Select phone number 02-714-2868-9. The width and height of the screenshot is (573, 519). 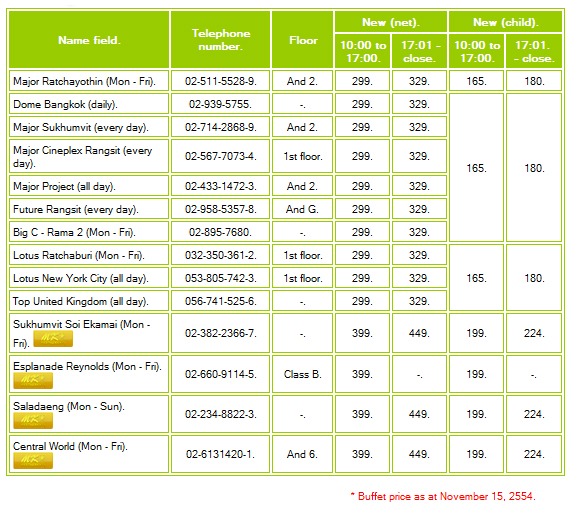221,128
